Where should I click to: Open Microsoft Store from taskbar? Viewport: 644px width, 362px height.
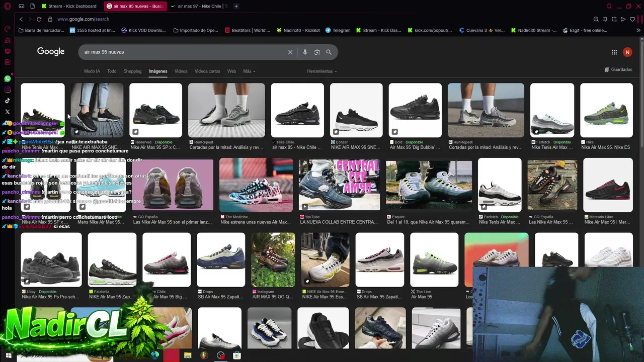click(237, 355)
